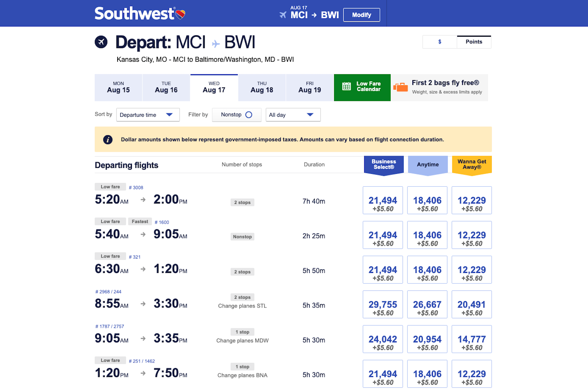Click the Low fare tag on 1:20 PM flight
Viewport: 588px width, 392px height.
tap(110, 360)
